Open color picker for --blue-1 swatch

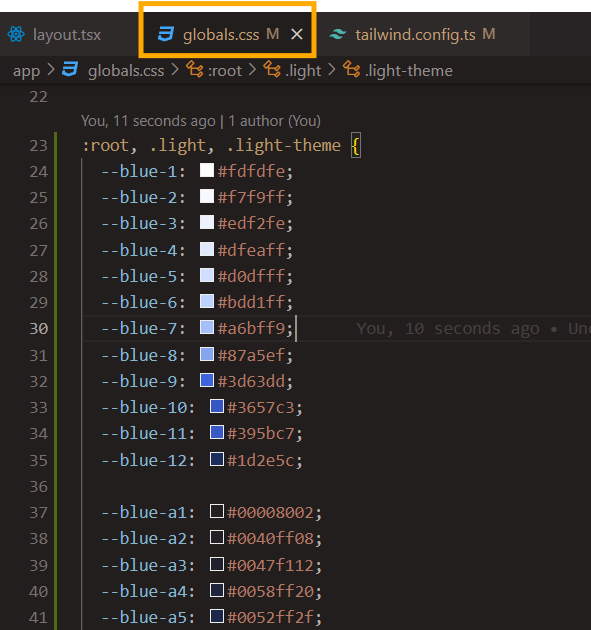click(x=207, y=170)
